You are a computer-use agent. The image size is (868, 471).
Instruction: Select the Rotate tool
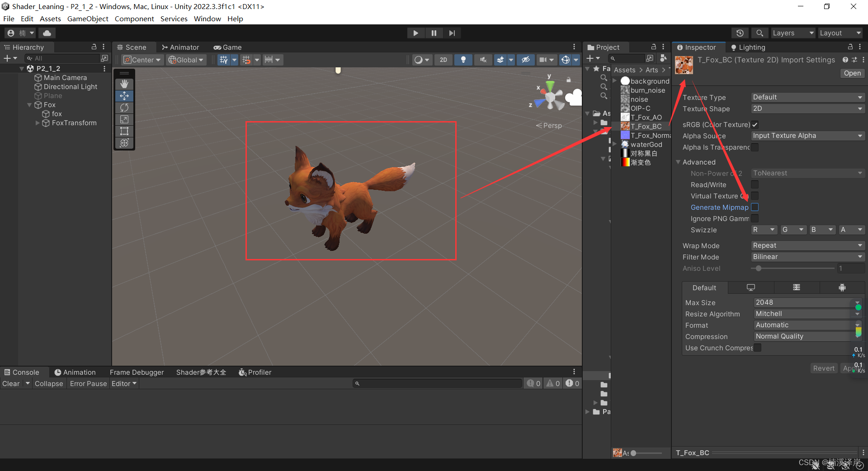coord(124,108)
